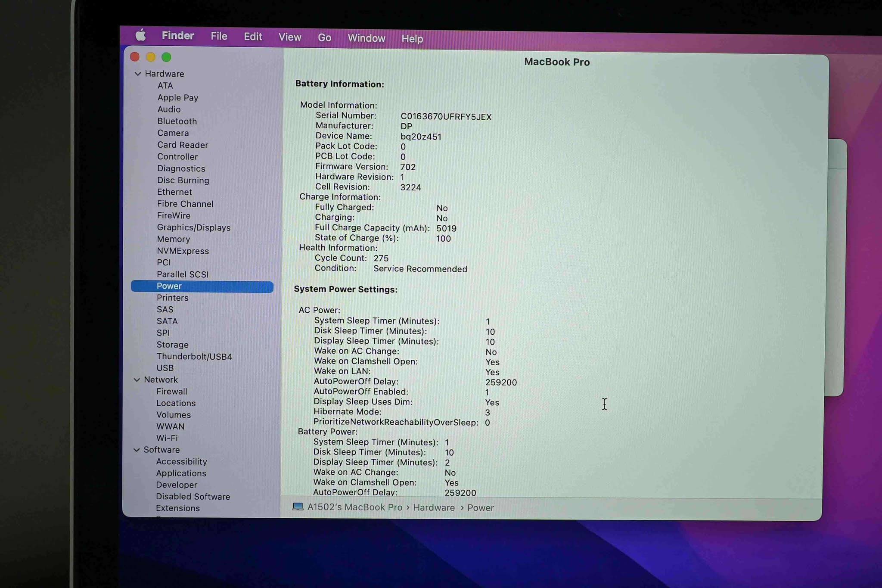This screenshot has width=882, height=588.
Task: Click the Cell Revision value 3224
Action: [410, 187]
